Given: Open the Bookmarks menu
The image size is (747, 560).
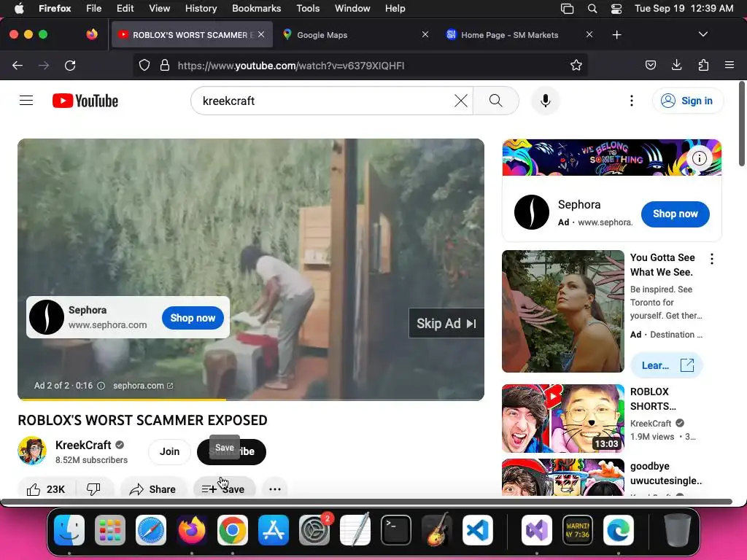Looking at the screenshot, I should pyautogui.click(x=256, y=8).
